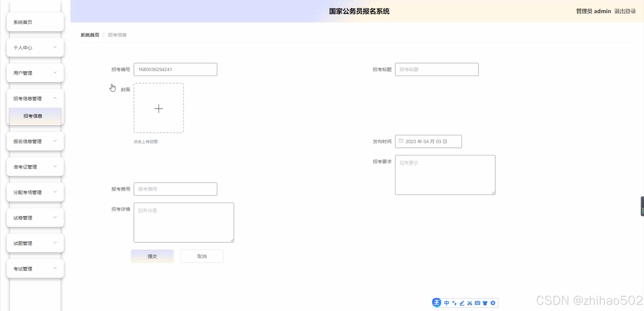Screen dimensions: 644x311
Task: Click the 招考标题 input field
Action: pyautogui.click(x=437, y=69)
